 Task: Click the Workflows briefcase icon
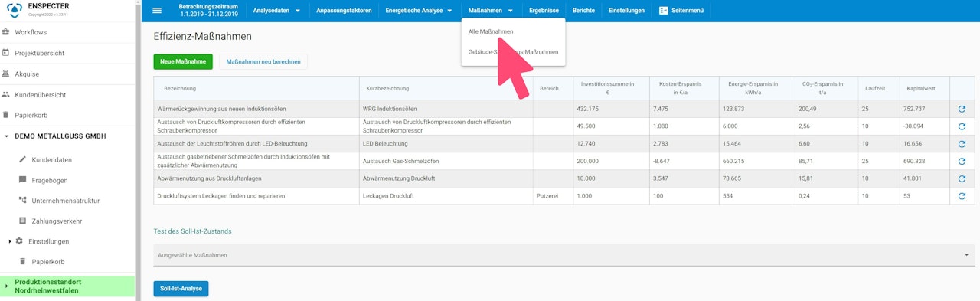pyautogui.click(x=6, y=32)
